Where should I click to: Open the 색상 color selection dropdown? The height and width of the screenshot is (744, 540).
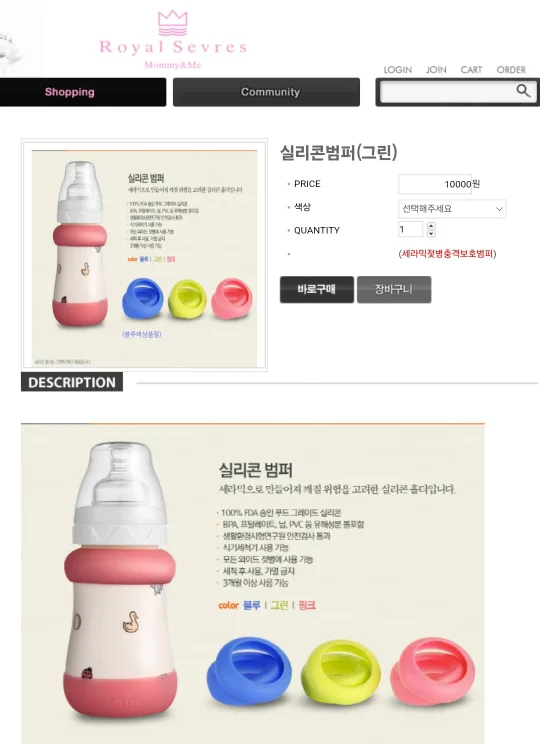click(452, 209)
